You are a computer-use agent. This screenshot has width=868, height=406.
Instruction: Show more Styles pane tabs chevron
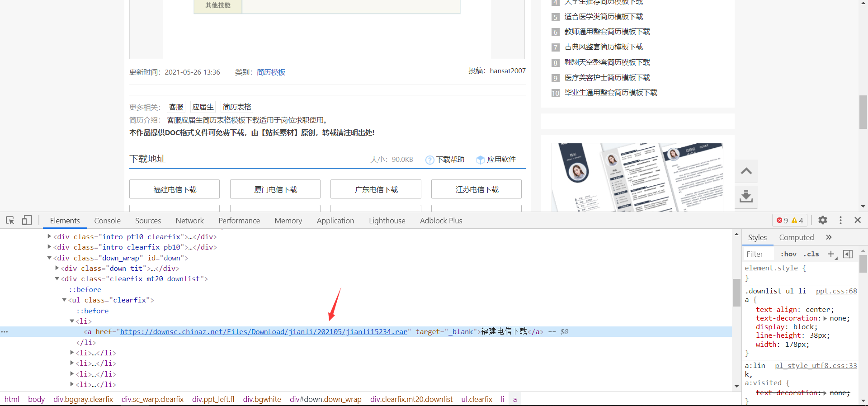coord(829,237)
